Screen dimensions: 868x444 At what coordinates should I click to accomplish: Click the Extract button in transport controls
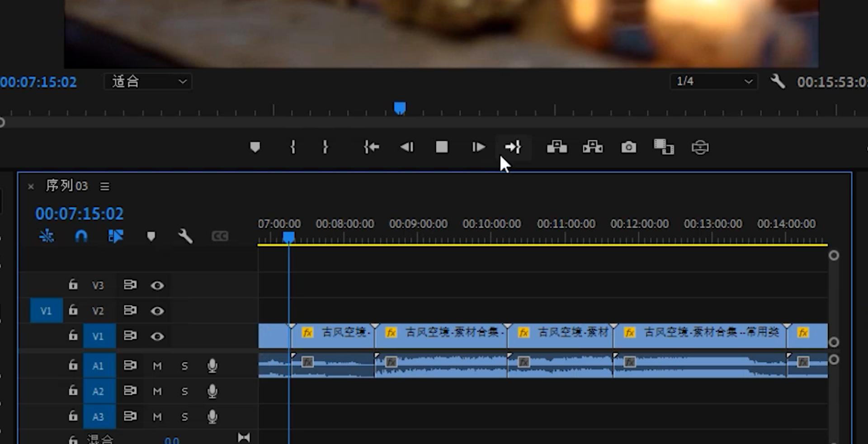point(592,147)
